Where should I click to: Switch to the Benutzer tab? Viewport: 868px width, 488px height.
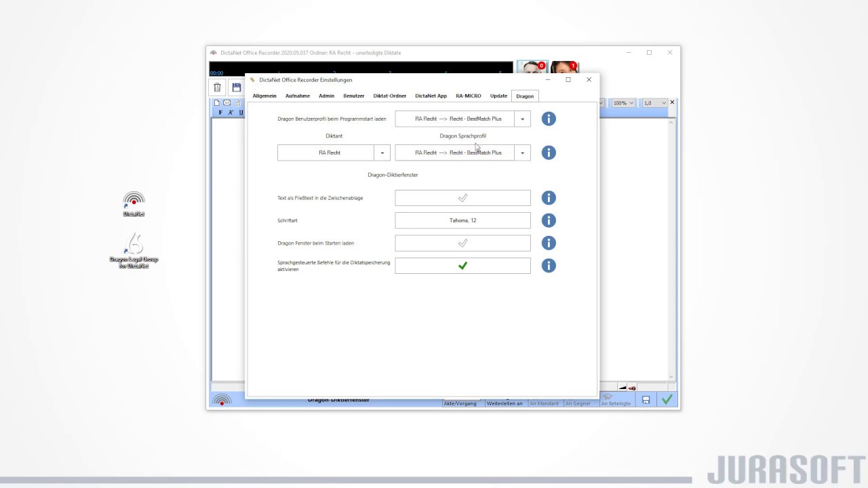click(354, 96)
